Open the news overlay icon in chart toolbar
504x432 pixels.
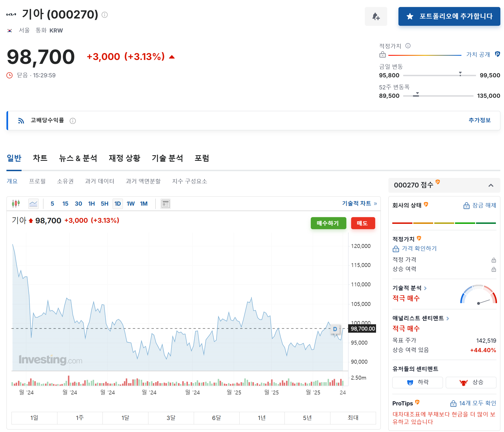[x=165, y=204]
